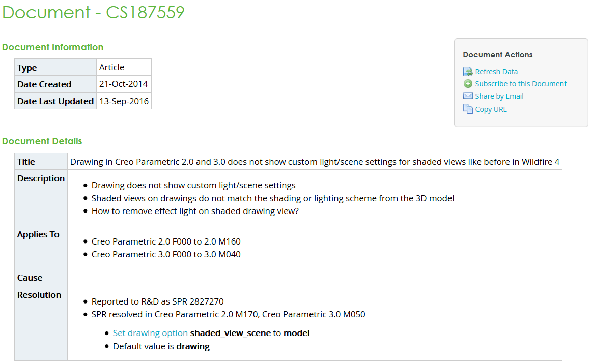Image resolution: width=592 pixels, height=364 pixels.
Task: Click the Resolution row label
Action: point(39,295)
